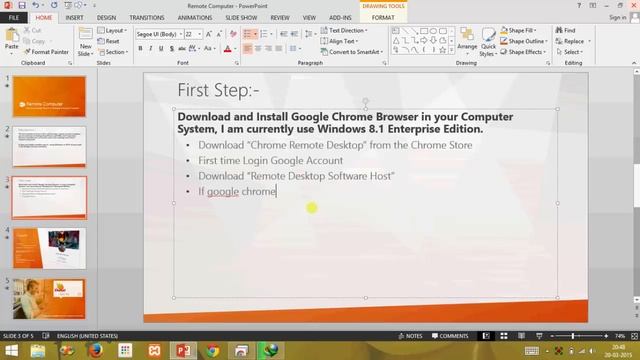Switch to the ANIMATIONS tab
The width and height of the screenshot is (640, 360).
click(195, 18)
